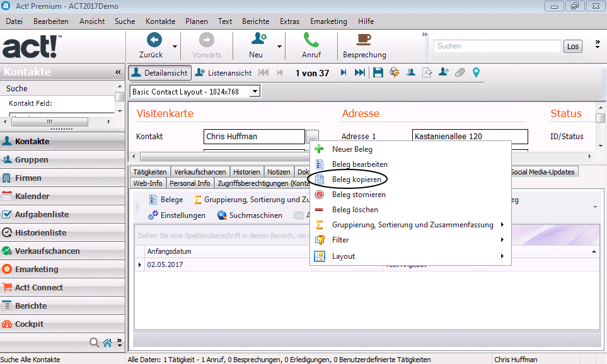The image size is (607, 364).
Task: Open Act! Connect in the sidebar
Action: (62, 287)
